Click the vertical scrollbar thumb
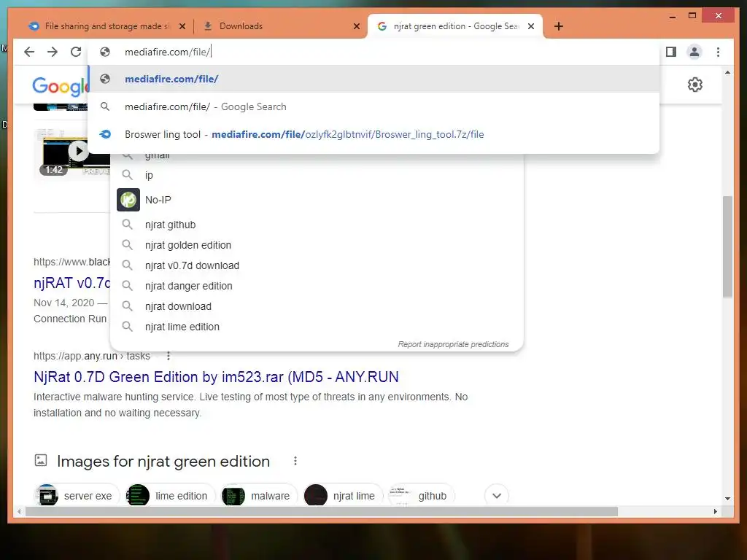This screenshot has height=560, width=747. coord(727,246)
